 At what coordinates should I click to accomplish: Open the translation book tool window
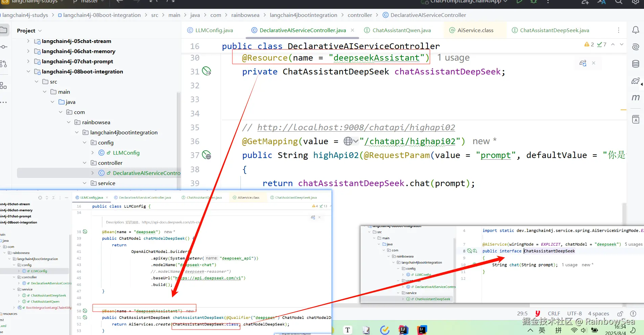[636, 119]
